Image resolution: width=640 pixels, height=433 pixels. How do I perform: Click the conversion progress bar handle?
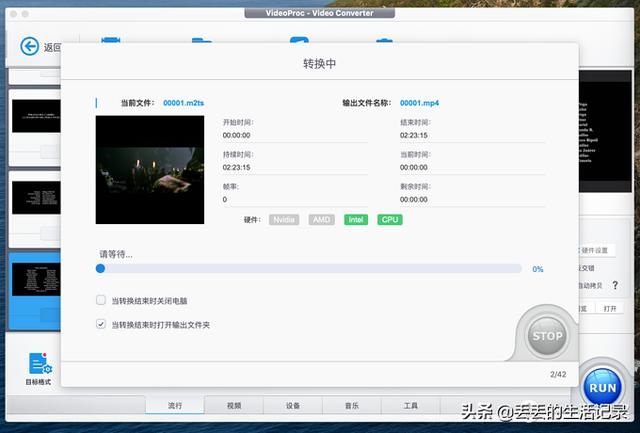[100, 268]
